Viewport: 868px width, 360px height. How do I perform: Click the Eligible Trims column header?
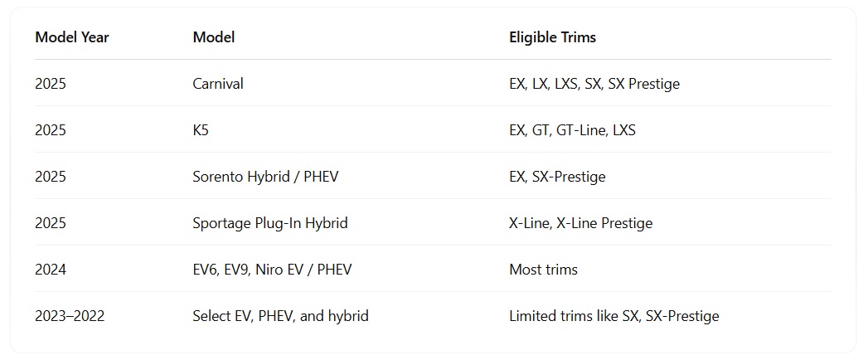click(552, 37)
